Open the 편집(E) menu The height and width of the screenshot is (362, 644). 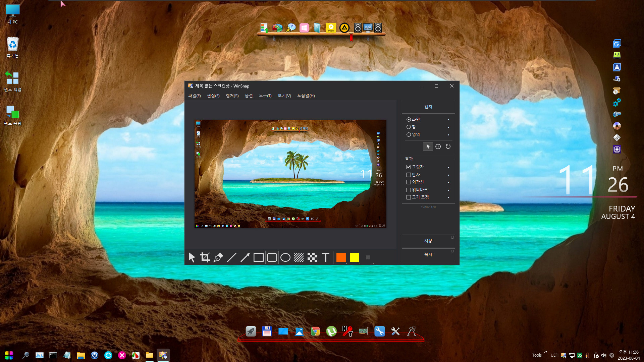click(213, 96)
